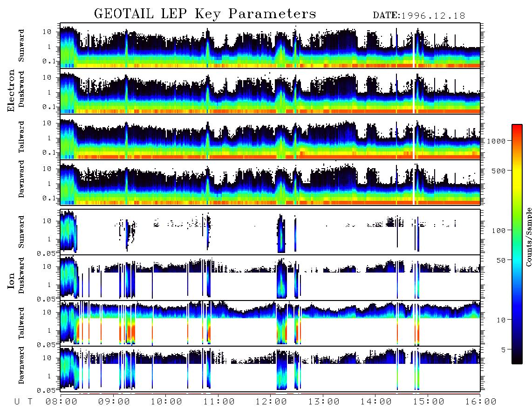The image size is (532, 410).
Task: Click the colorbar tick label 5
Action: (x=504, y=350)
